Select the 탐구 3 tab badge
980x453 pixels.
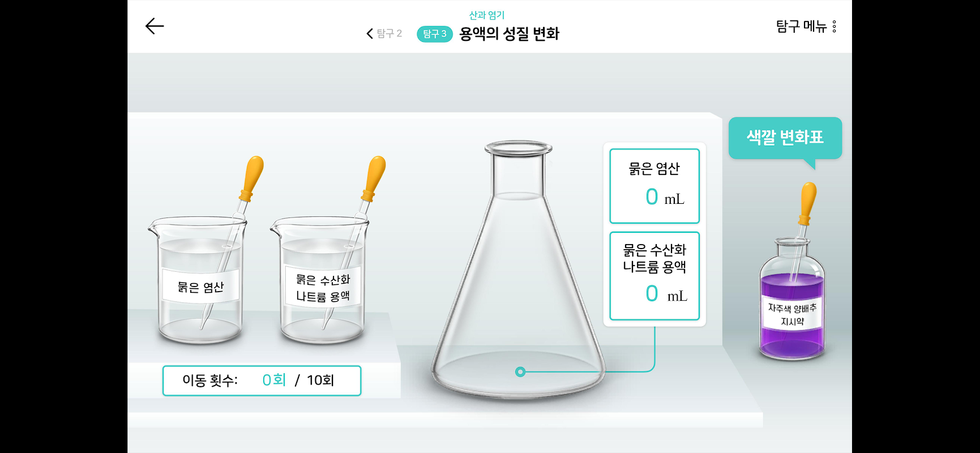pos(434,34)
